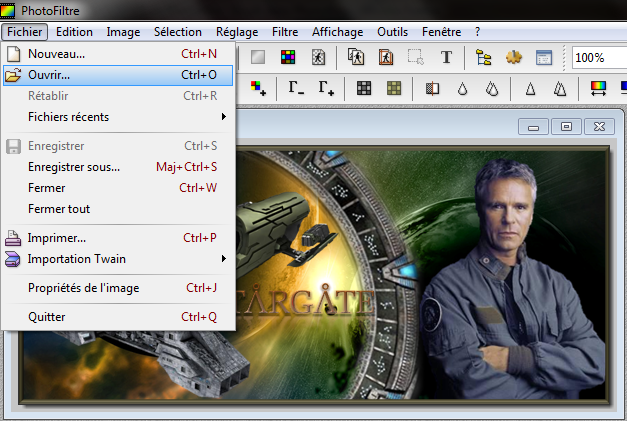Expand the Importation Twain submenu

click(118, 259)
